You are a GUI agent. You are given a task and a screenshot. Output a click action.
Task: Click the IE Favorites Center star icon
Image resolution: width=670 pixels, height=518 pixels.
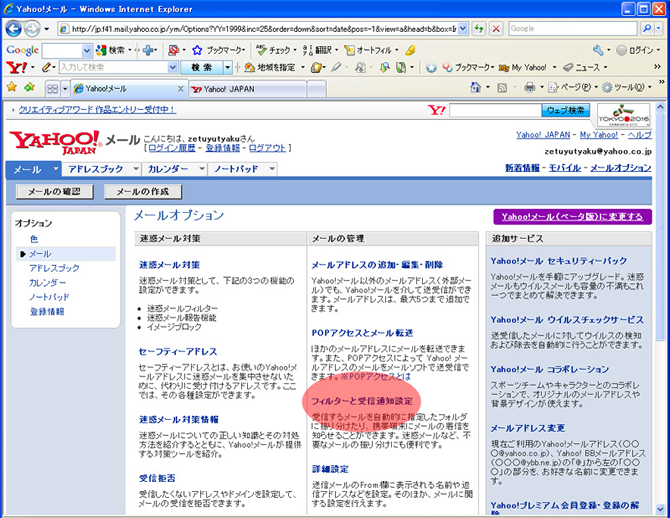click(12, 88)
